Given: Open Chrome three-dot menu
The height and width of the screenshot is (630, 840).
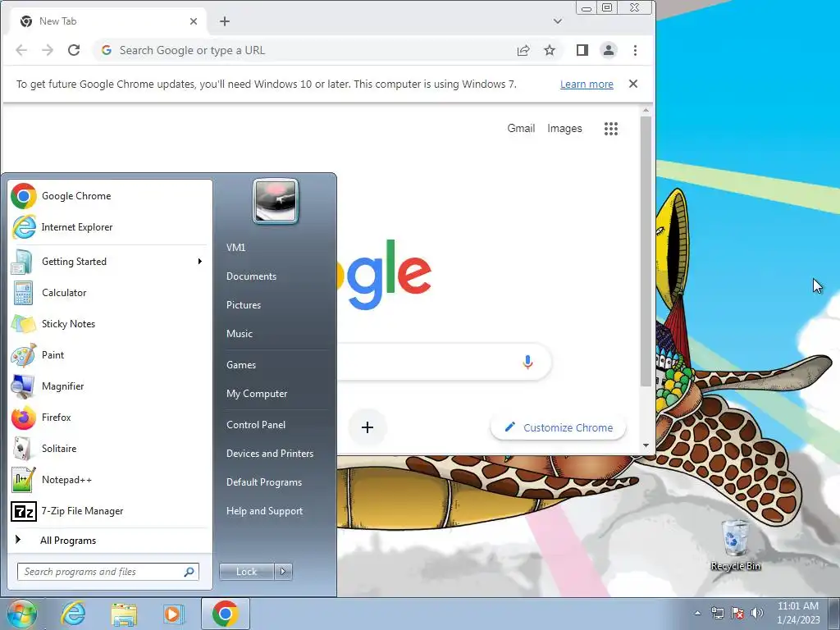Looking at the screenshot, I should tap(636, 50).
